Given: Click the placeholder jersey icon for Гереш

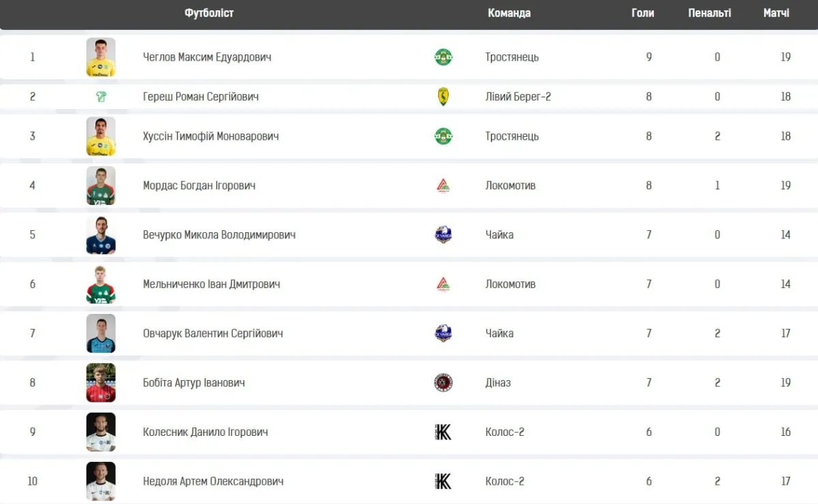Looking at the screenshot, I should click(x=101, y=97).
